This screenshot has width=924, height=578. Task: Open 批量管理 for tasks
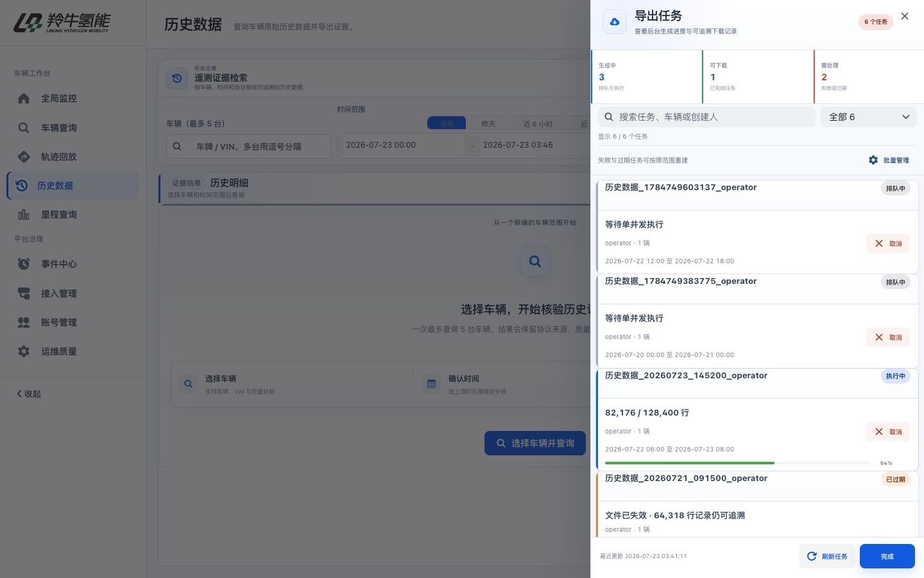(x=889, y=160)
